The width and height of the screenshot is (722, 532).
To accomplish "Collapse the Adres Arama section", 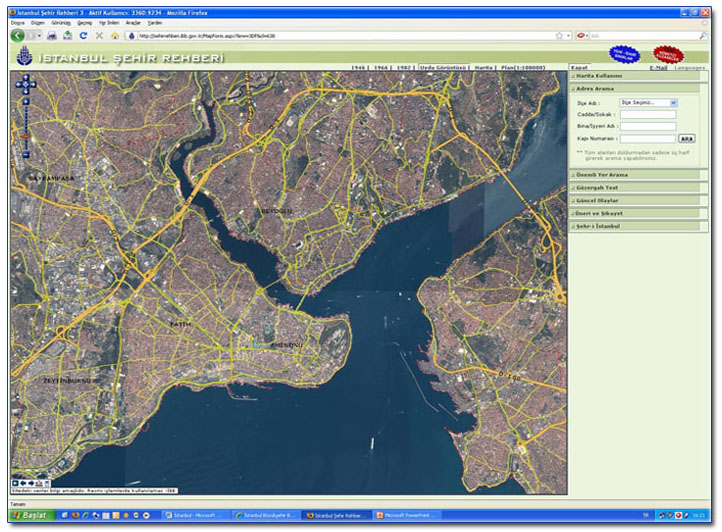I will (635, 88).
